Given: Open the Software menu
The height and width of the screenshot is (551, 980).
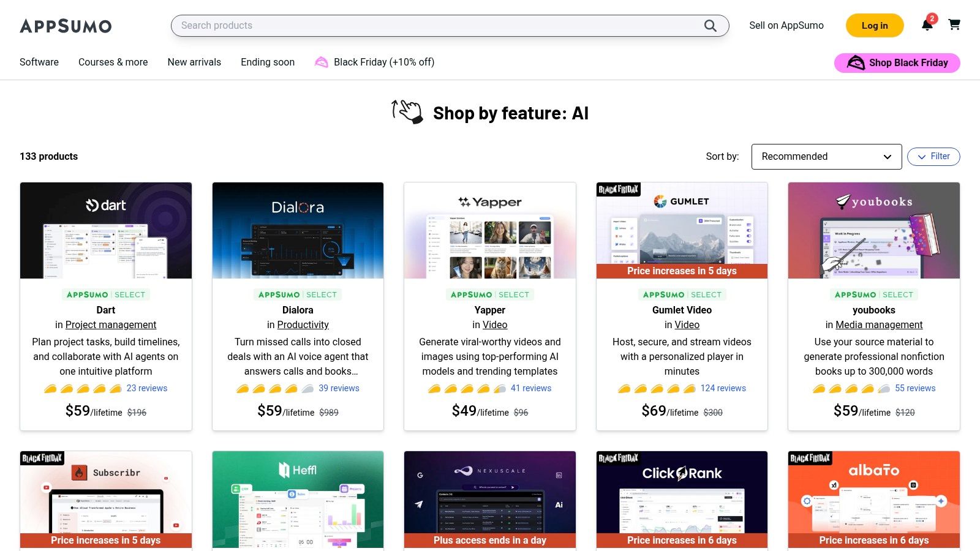Looking at the screenshot, I should [39, 62].
